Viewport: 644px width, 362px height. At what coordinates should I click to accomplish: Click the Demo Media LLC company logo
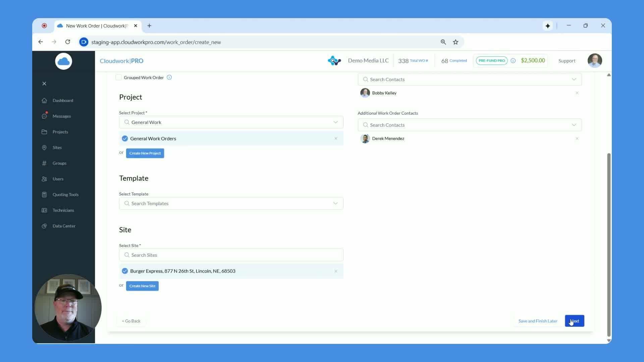(334, 61)
